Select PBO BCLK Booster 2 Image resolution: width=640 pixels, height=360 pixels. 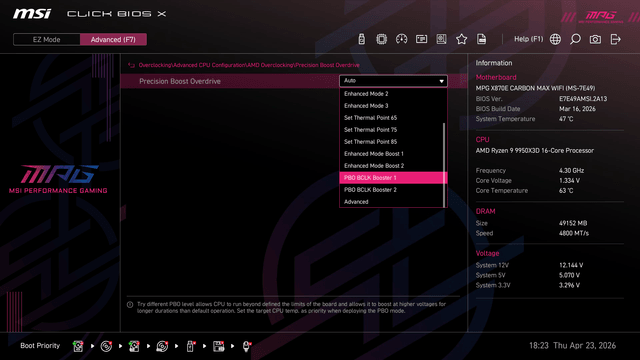391,190
